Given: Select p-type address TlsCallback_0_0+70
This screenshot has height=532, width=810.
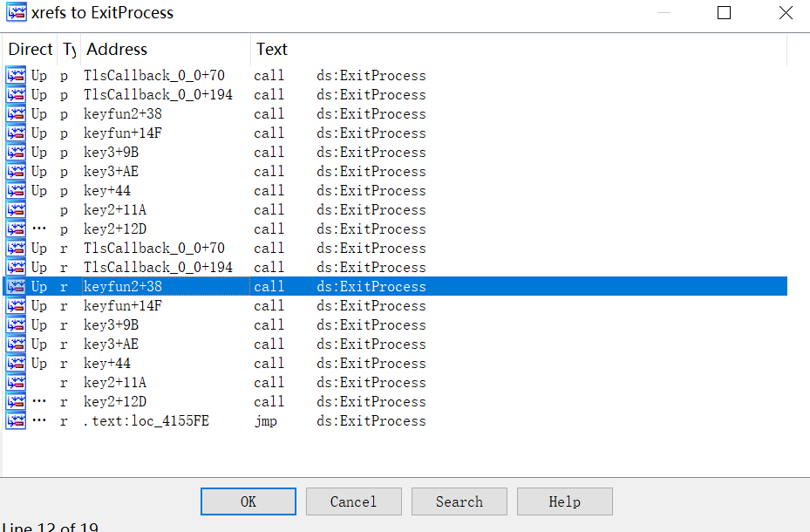Looking at the screenshot, I should click(154, 75).
